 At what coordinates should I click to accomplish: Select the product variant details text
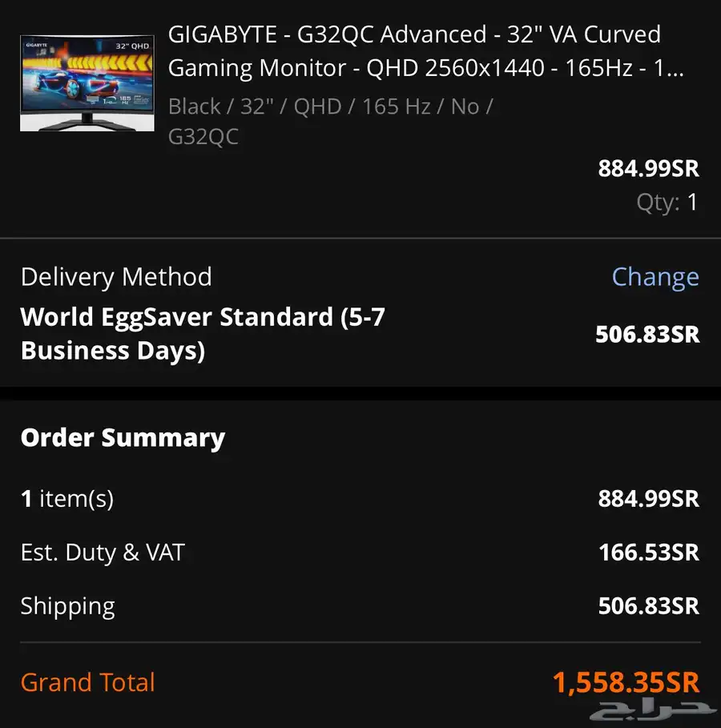(x=330, y=121)
